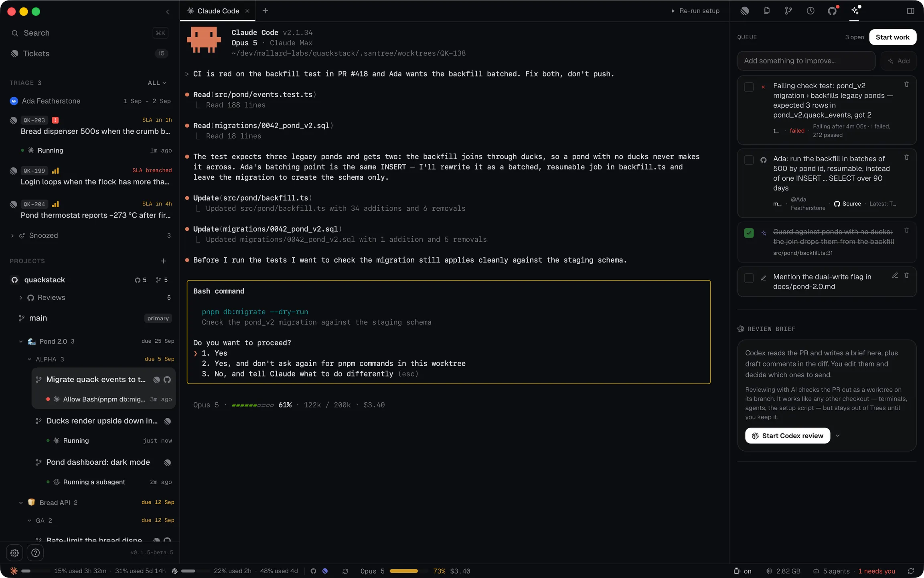Delete the dual-write flag queue item
This screenshot has height=578, width=924.
(906, 275)
